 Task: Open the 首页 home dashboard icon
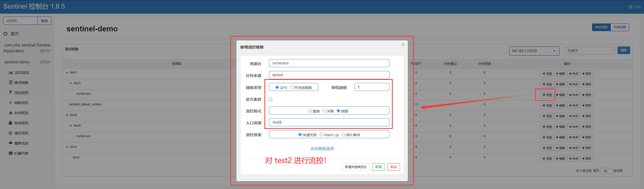5,34
